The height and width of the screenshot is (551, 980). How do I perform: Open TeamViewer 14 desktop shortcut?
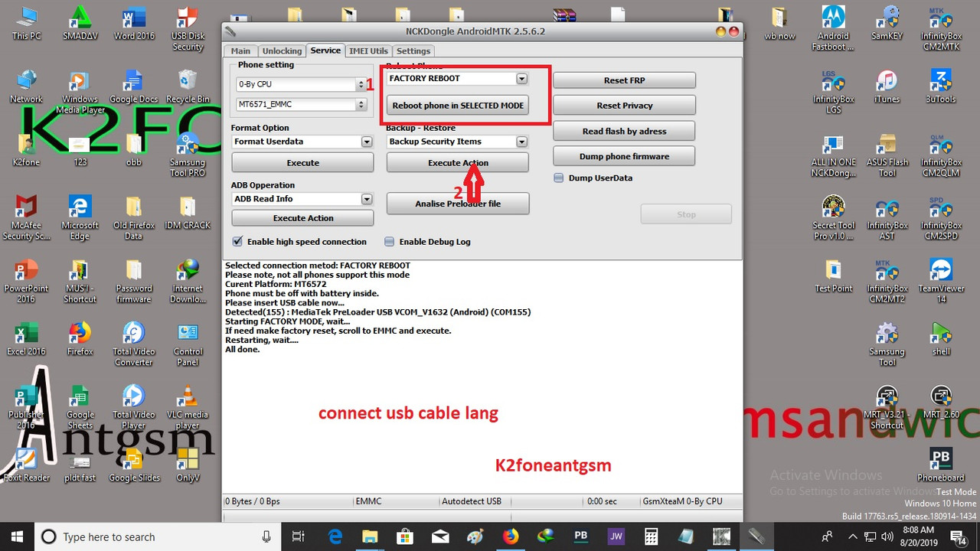tap(941, 281)
